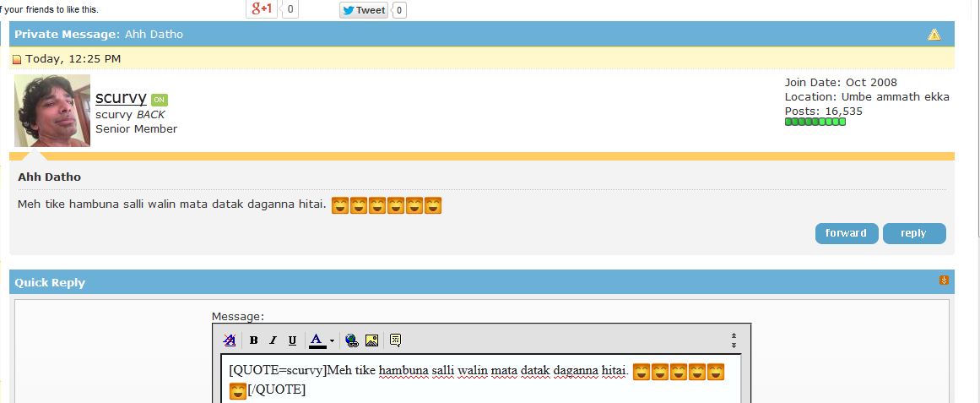Click inside the Quick Reply message box
The height and width of the screenshot is (403, 980).
pos(481,379)
